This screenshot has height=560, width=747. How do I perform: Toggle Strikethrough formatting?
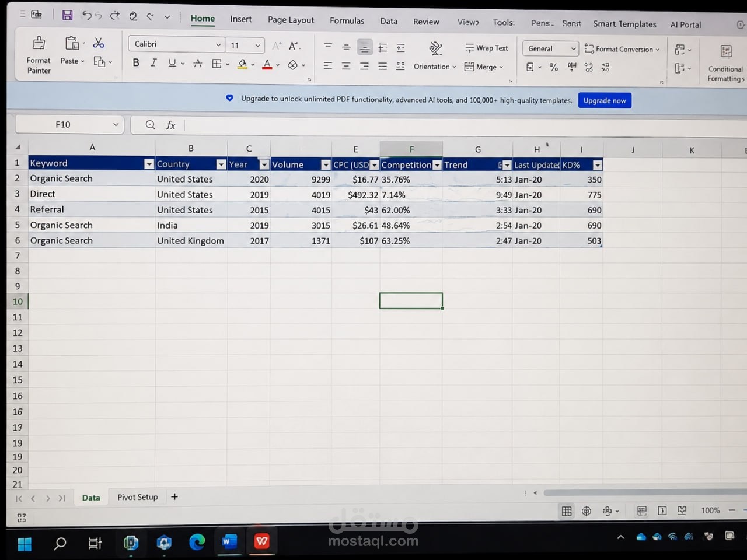(x=198, y=63)
